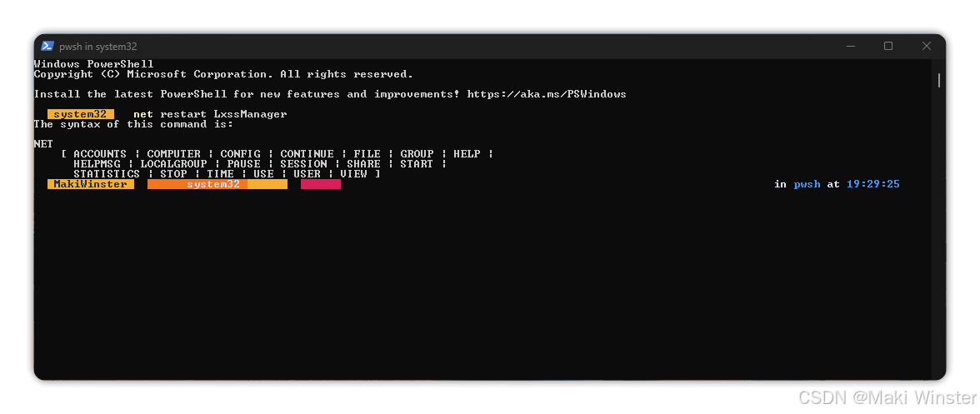This screenshot has height=414, width=980.
Task: Open the https://aka.ms/PSWindows link
Action: click(547, 94)
